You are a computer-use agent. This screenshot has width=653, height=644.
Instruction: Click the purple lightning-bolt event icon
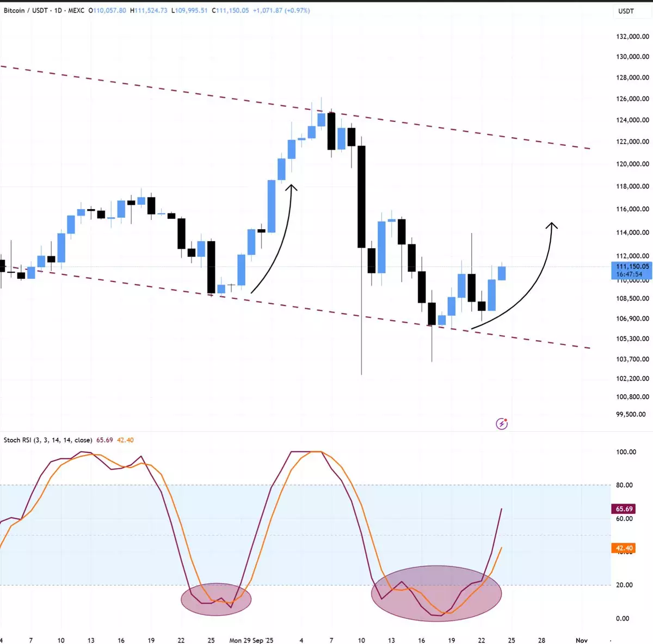click(x=502, y=424)
